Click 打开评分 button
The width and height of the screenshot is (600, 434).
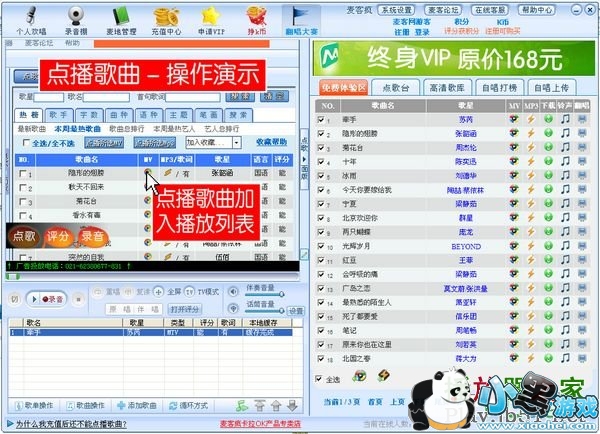point(185,309)
